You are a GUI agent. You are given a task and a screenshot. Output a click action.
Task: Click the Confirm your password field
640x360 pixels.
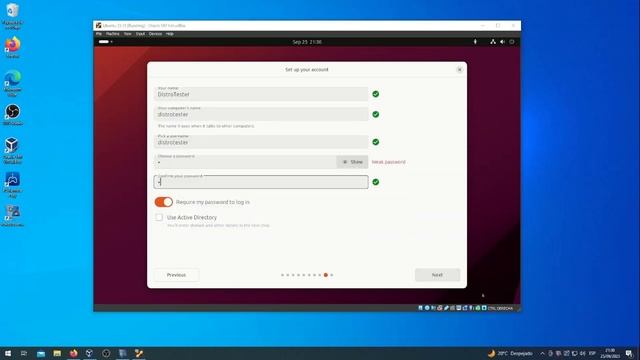pyautogui.click(x=261, y=182)
